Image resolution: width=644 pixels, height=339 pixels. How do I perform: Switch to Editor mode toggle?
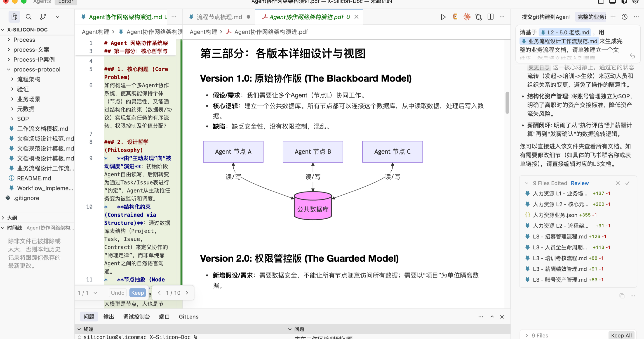[x=66, y=2]
